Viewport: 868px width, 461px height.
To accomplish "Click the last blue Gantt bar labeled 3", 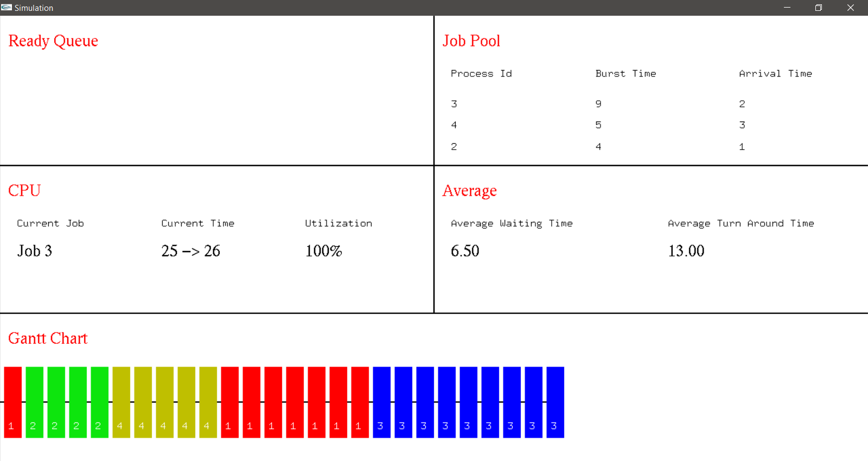I will [x=556, y=402].
